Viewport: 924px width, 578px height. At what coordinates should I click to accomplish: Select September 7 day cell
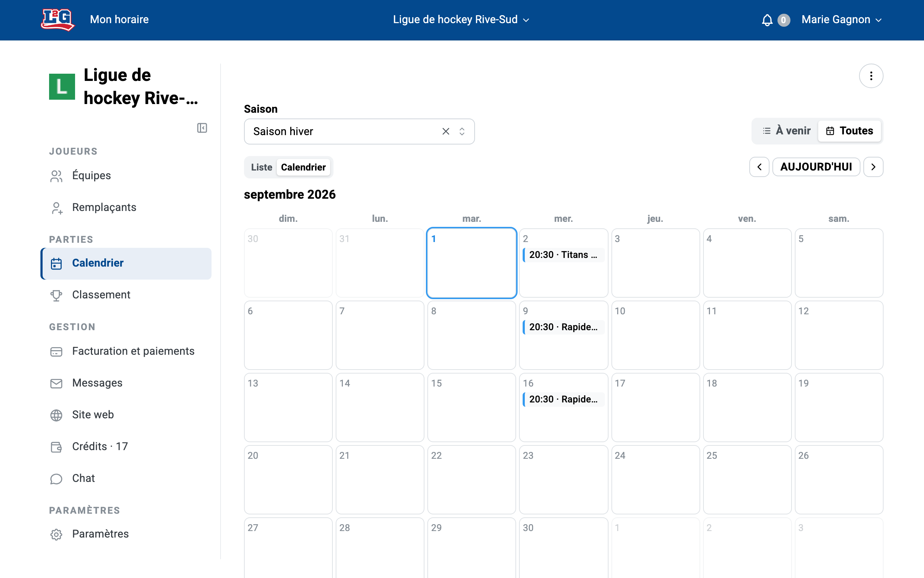[380, 335]
